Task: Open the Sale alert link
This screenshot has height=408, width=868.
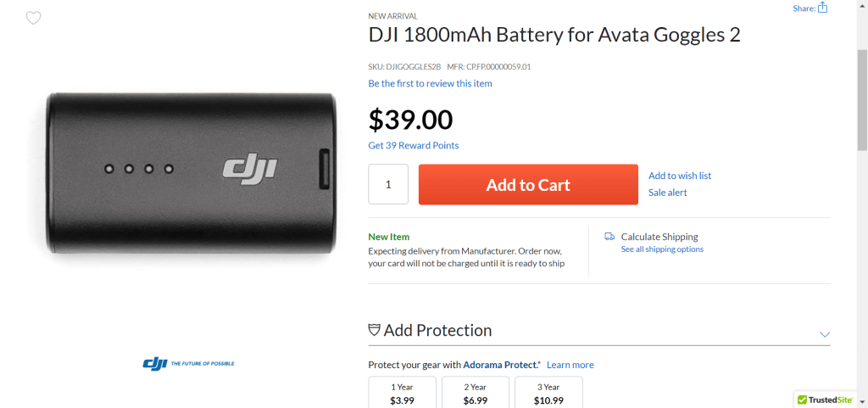Action: 667,193
